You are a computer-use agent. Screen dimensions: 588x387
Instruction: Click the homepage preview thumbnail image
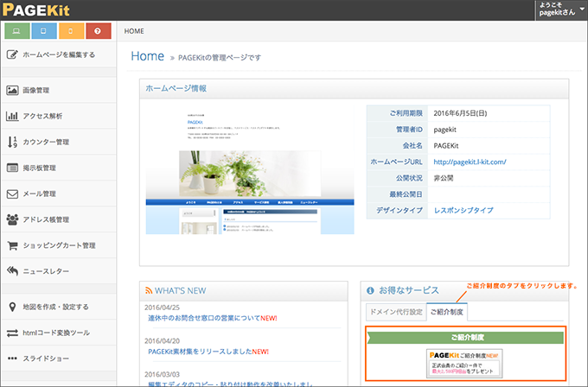(250, 172)
